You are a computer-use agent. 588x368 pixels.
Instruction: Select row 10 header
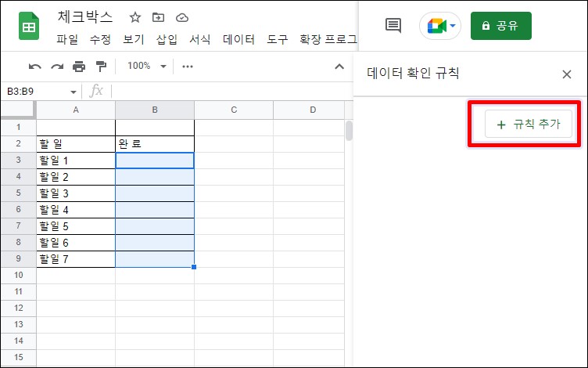point(19,276)
